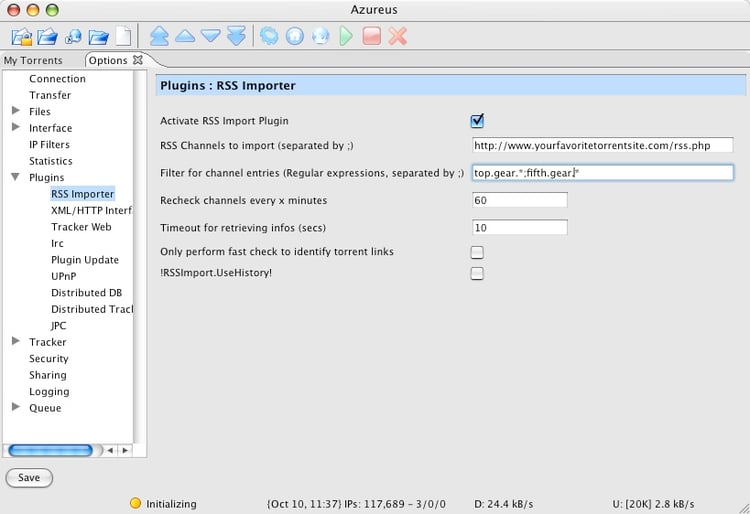Click the move to bottom double-arrow icon
750x514 pixels.
[x=236, y=36]
